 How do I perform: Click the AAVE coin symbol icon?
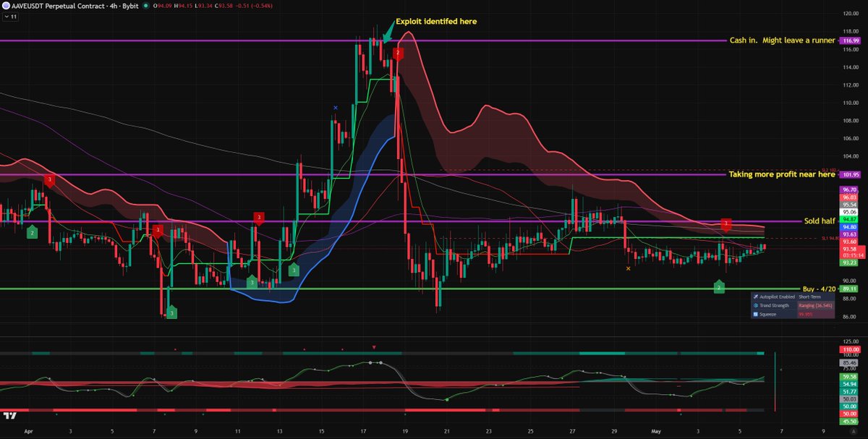point(7,6)
